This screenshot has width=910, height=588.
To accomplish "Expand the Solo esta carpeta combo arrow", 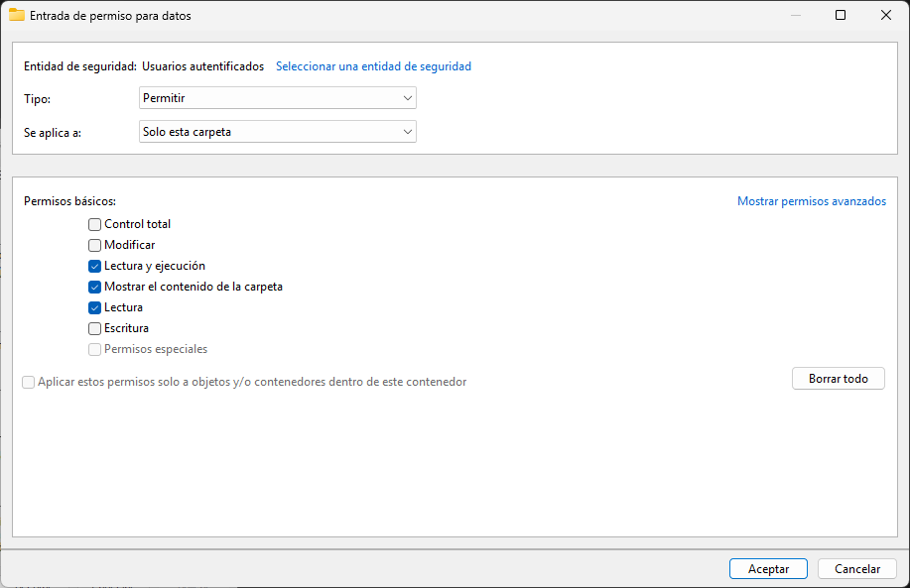I will point(407,131).
